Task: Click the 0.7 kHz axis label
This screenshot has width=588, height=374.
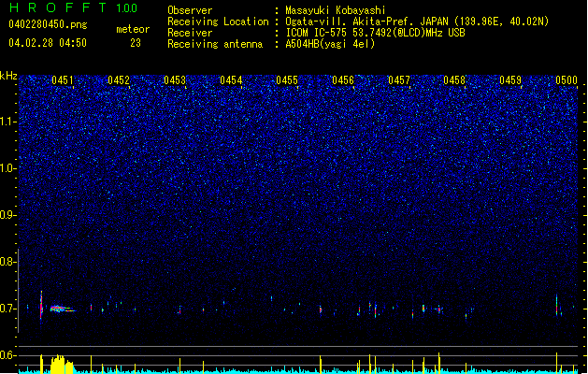Action: tap(7, 309)
